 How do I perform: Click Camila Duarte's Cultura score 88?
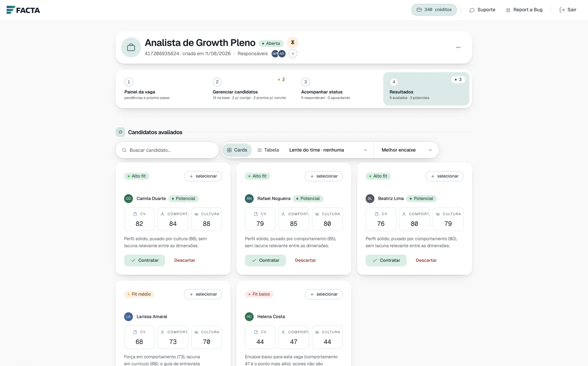coord(207,220)
